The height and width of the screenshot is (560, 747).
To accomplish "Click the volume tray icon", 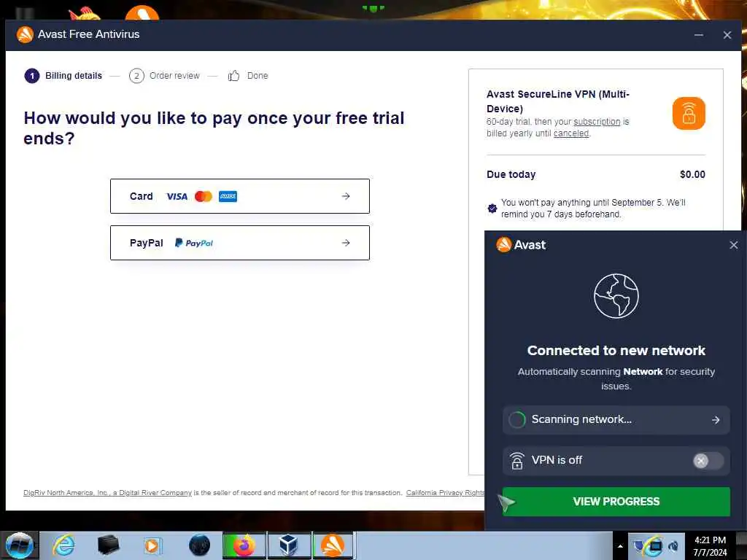I will [x=673, y=547].
